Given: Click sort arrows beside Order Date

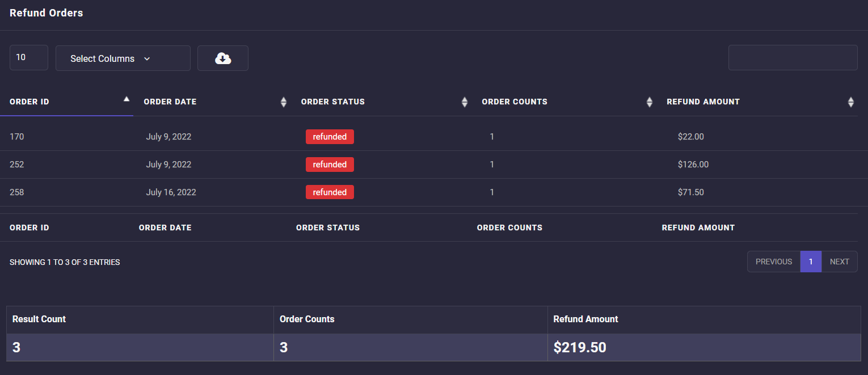Looking at the screenshot, I should pos(284,102).
